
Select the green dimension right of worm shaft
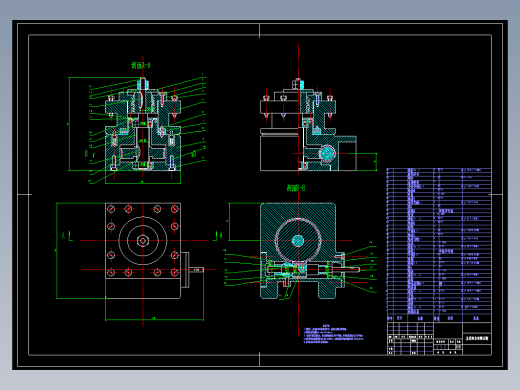coord(375,162)
